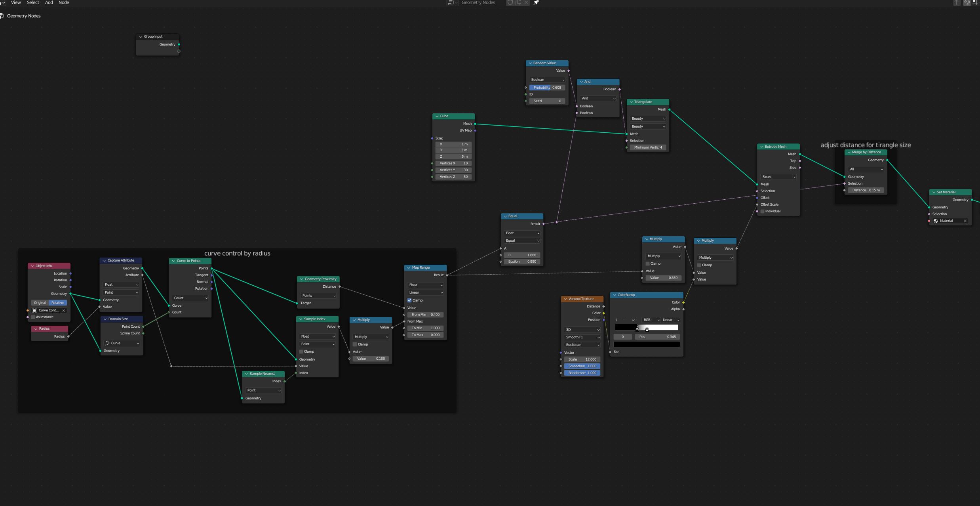Viewport: 980px width, 506px height.
Task: Clear Curve Cont... object with X icon
Action: point(64,310)
